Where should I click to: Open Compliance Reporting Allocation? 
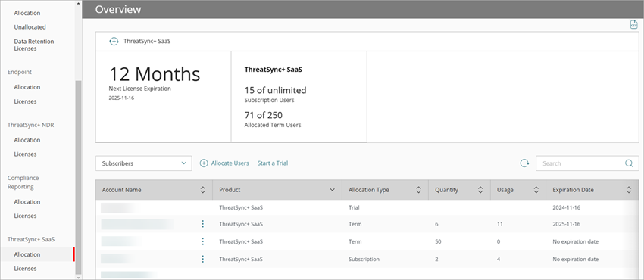point(27,202)
